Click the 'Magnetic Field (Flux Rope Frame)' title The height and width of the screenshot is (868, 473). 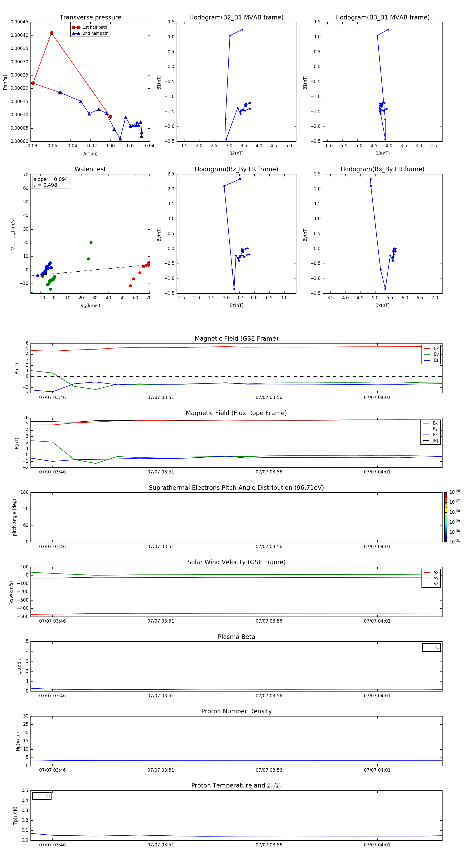pyautogui.click(x=236, y=413)
